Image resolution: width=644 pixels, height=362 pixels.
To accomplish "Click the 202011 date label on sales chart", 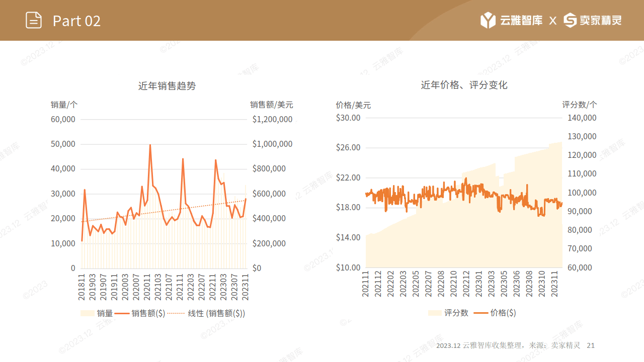I will [x=147, y=287].
